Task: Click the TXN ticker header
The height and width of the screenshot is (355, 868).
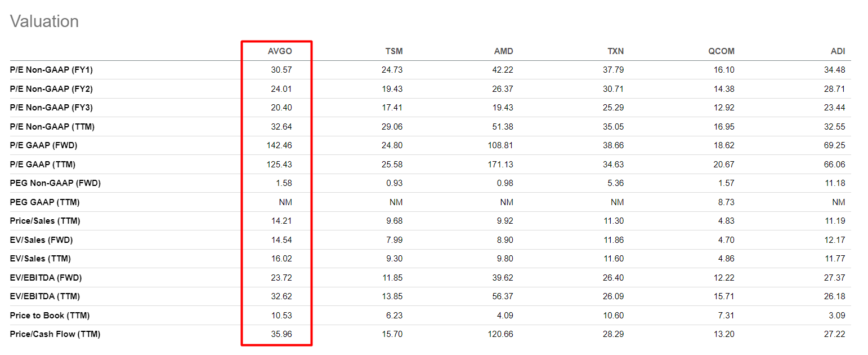Action: pos(615,51)
